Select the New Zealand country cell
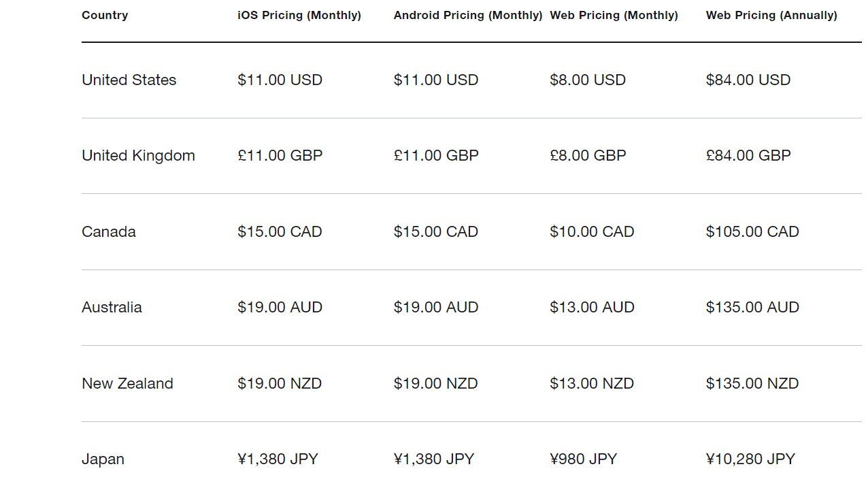The width and height of the screenshot is (868, 488). click(x=127, y=383)
